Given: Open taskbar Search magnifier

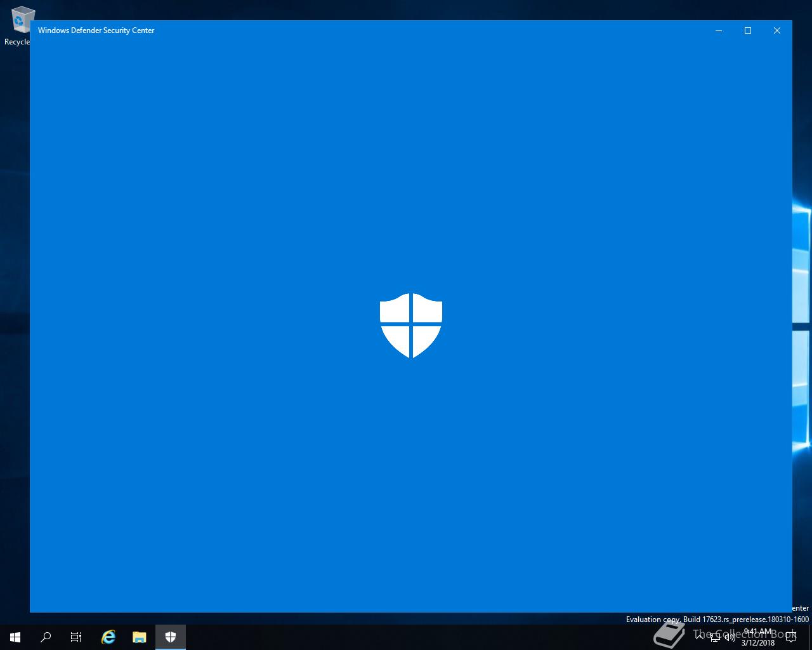Looking at the screenshot, I should [46, 637].
